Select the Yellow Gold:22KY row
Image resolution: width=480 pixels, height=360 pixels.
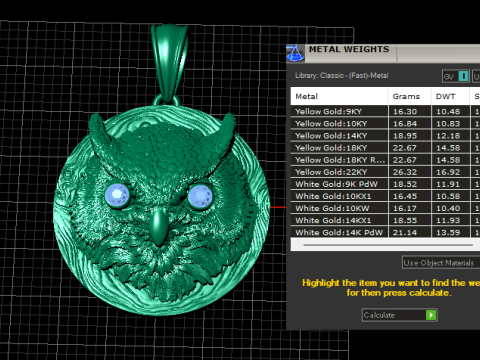[x=385, y=172]
